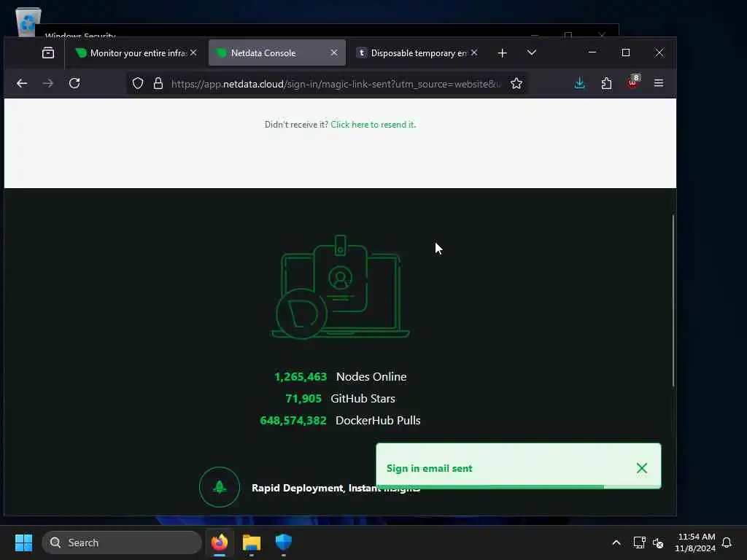Click the Sign in email sent text
This screenshot has width=747, height=560.
point(429,468)
